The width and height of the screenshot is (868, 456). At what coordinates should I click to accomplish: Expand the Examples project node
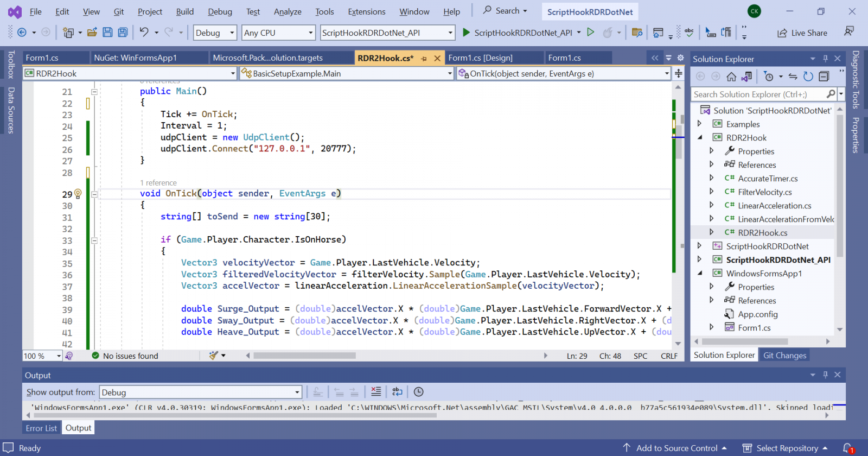(700, 124)
